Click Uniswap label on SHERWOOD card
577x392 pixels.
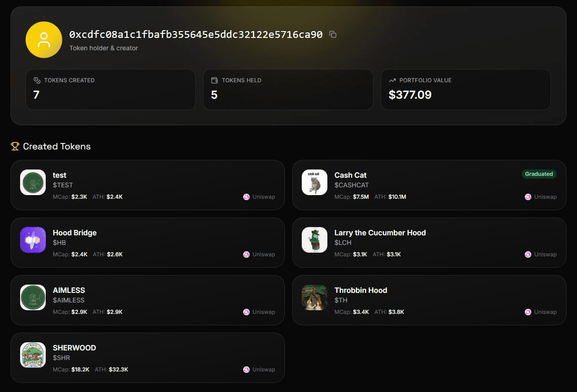pyautogui.click(x=264, y=370)
